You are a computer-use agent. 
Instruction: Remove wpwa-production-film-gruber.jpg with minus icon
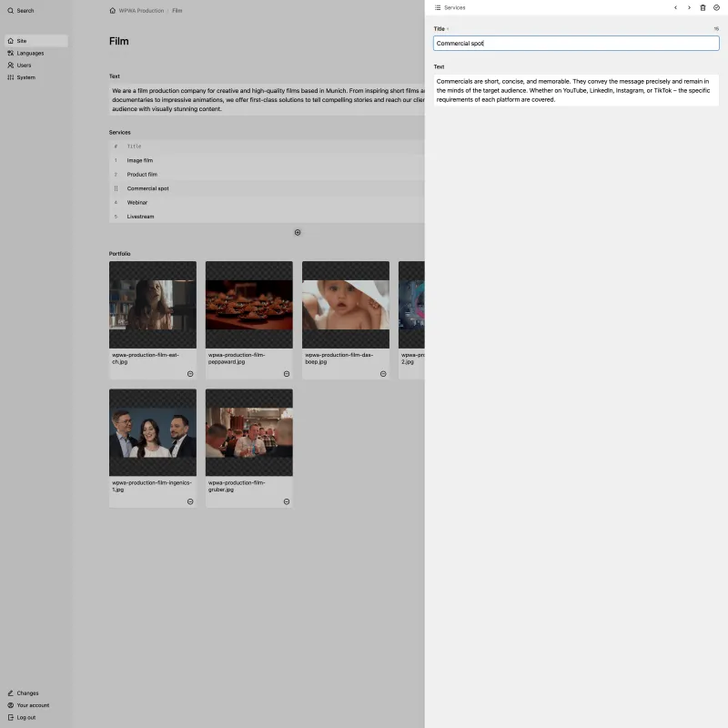287,500
